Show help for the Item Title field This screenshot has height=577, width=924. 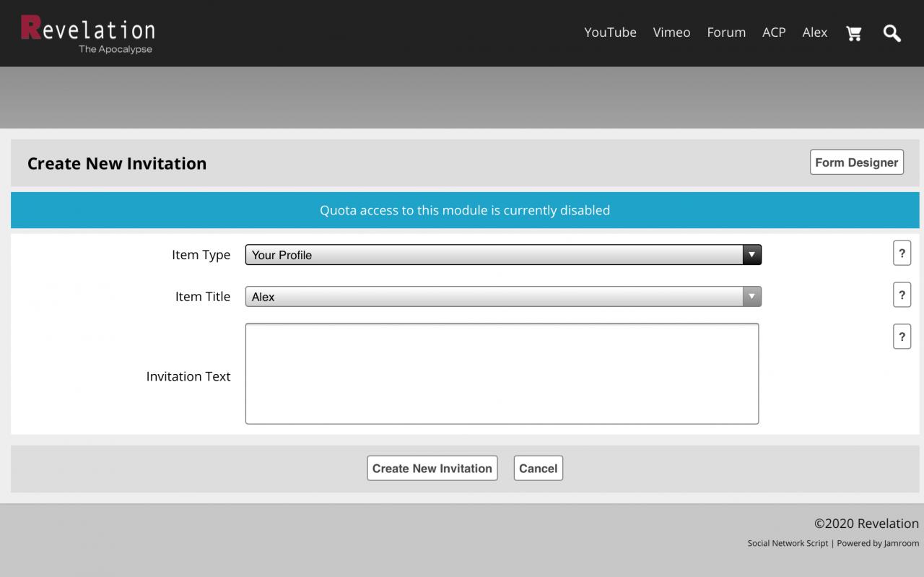[x=902, y=295]
